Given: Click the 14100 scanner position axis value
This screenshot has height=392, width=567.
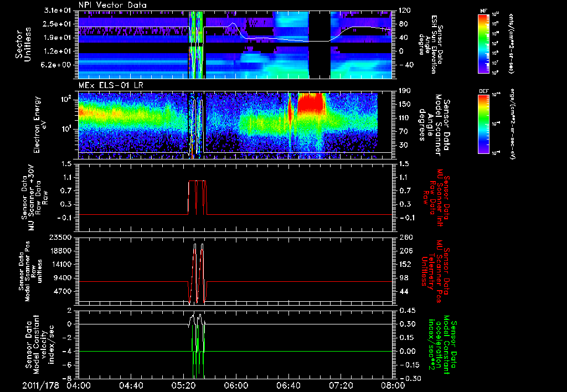Looking at the screenshot, I should pos(60,264).
